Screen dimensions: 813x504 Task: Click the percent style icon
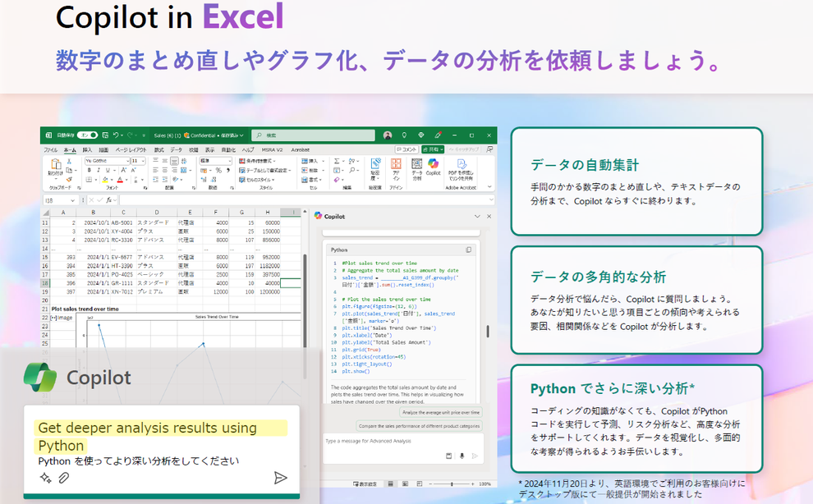pyautogui.click(x=218, y=170)
